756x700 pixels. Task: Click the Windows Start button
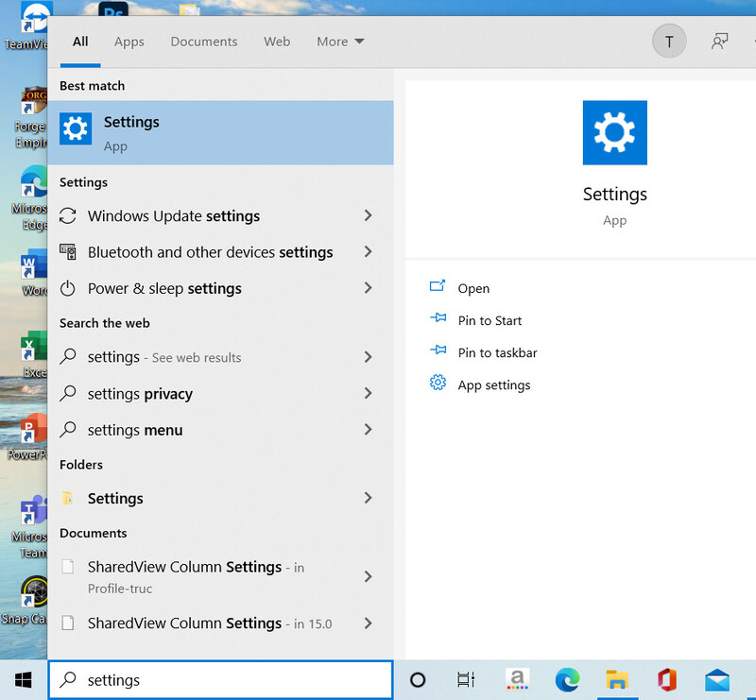(x=23, y=680)
